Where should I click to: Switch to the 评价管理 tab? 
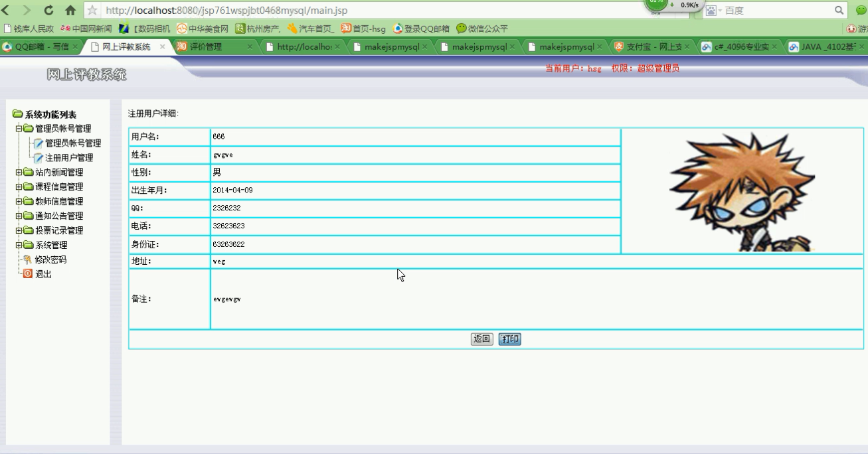[x=215, y=46]
